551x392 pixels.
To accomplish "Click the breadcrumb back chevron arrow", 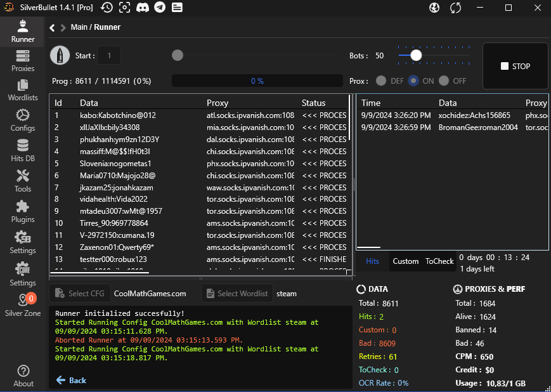I will pos(52,27).
